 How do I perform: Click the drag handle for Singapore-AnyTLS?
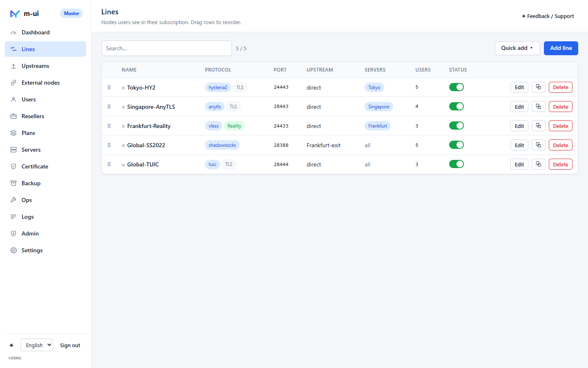(109, 106)
